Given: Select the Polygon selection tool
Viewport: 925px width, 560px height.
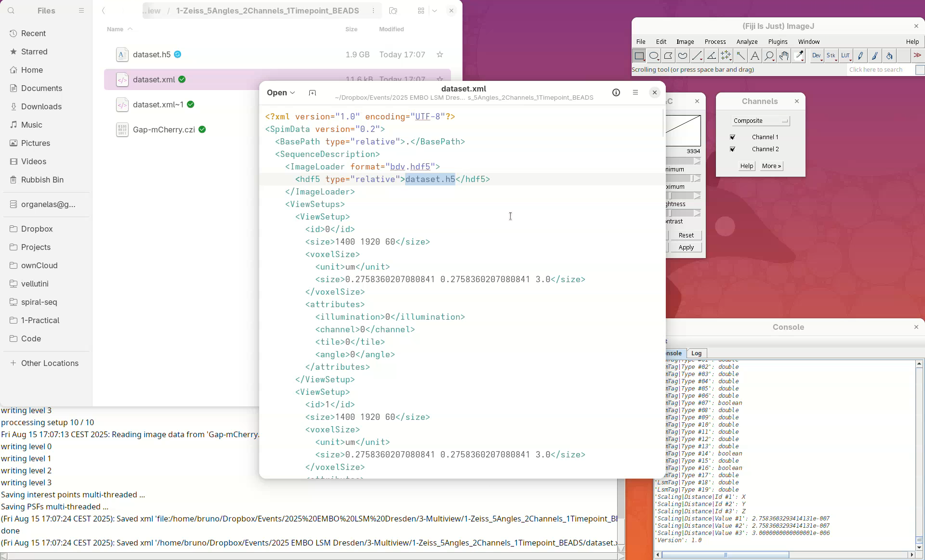Looking at the screenshot, I should pos(668,56).
